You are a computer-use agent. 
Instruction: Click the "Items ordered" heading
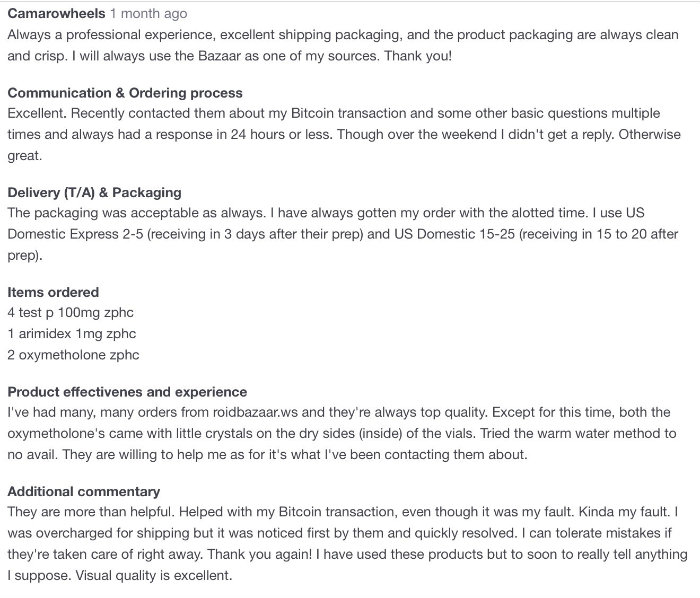53,292
